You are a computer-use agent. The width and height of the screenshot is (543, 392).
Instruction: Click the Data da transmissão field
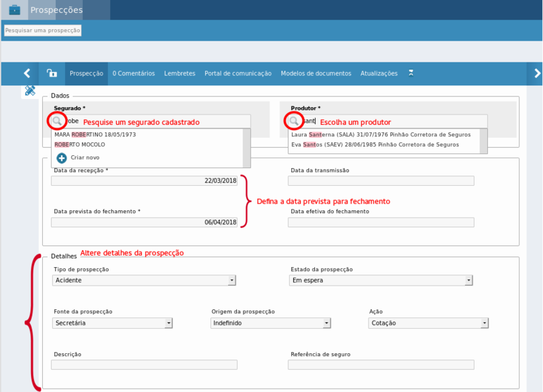(x=381, y=180)
